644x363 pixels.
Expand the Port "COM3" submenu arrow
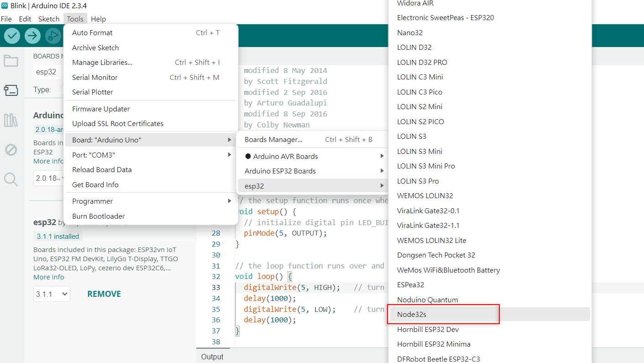pyautogui.click(x=230, y=155)
